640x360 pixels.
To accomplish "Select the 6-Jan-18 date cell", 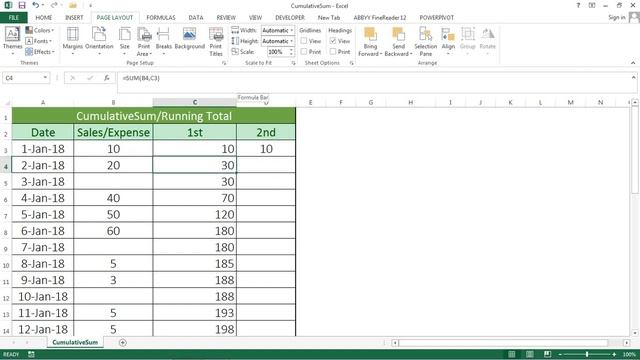I will point(43,231).
